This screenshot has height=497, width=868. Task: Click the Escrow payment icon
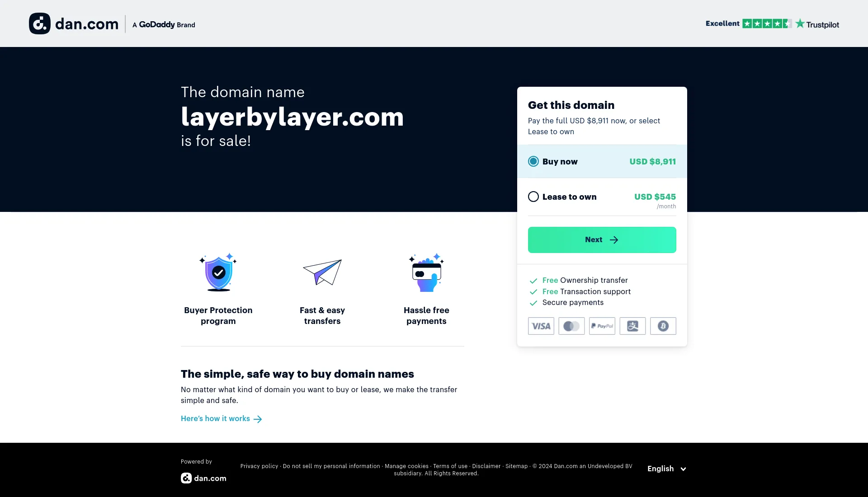coord(632,326)
